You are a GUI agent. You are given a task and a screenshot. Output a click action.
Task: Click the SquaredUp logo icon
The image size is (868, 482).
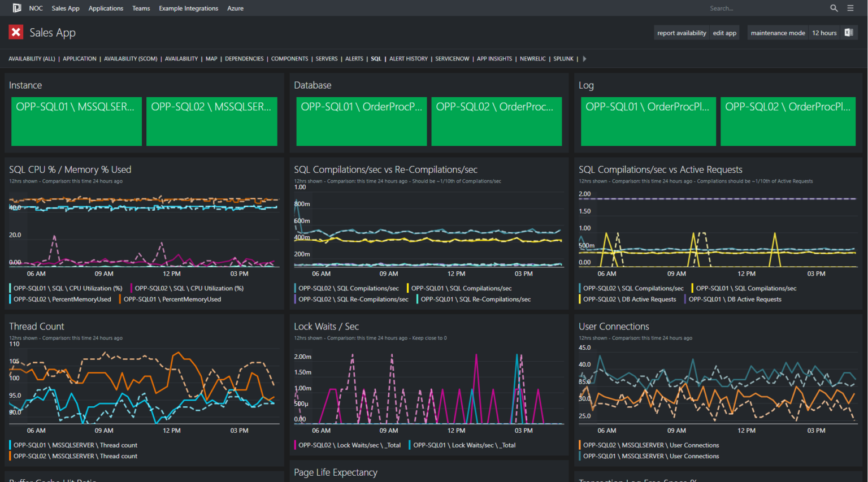[x=17, y=8]
